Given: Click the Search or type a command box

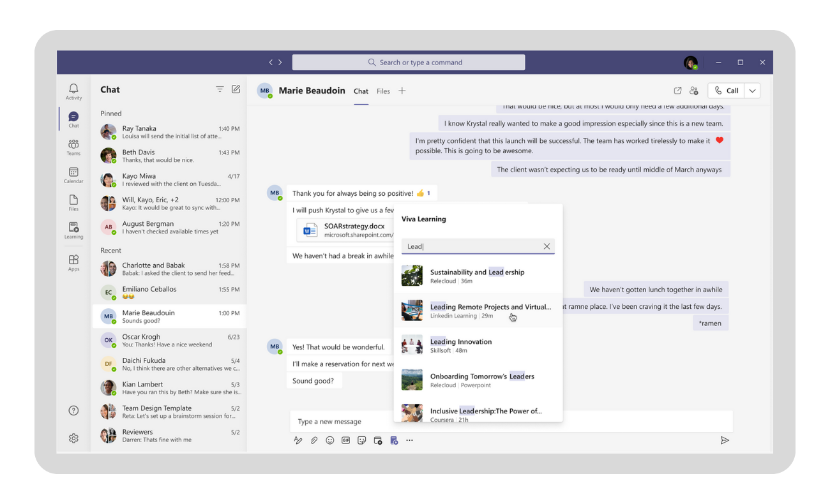Looking at the screenshot, I should click(409, 62).
